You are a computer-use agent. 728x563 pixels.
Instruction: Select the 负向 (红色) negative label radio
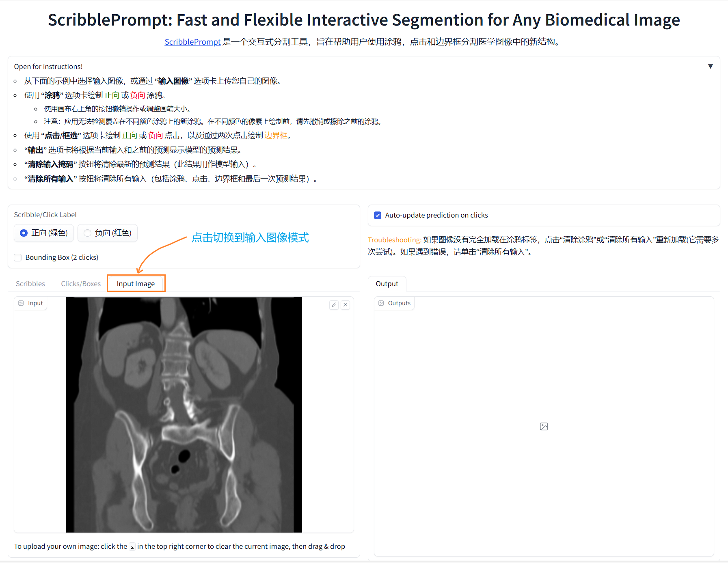tap(87, 233)
